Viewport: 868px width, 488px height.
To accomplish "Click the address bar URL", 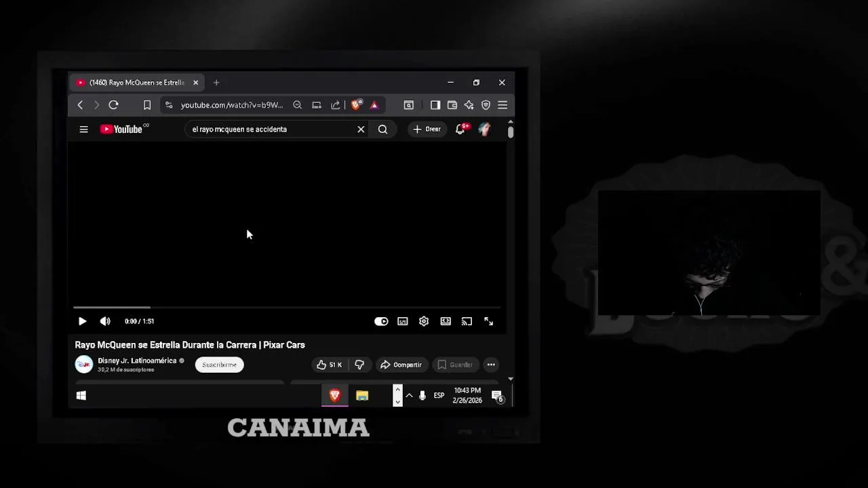I will click(231, 105).
